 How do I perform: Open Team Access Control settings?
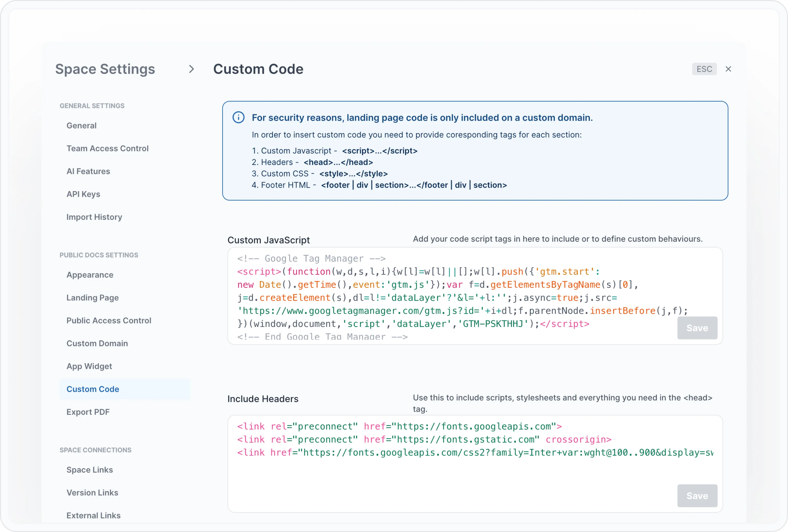(108, 149)
